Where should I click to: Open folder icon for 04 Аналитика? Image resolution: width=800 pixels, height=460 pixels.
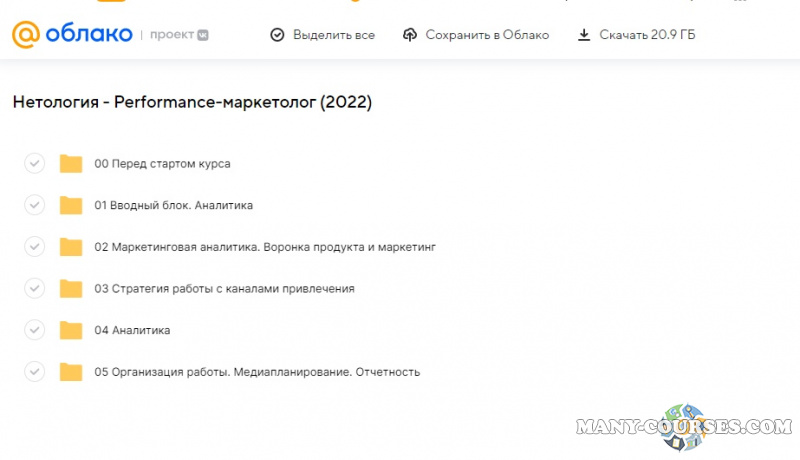[x=70, y=330]
